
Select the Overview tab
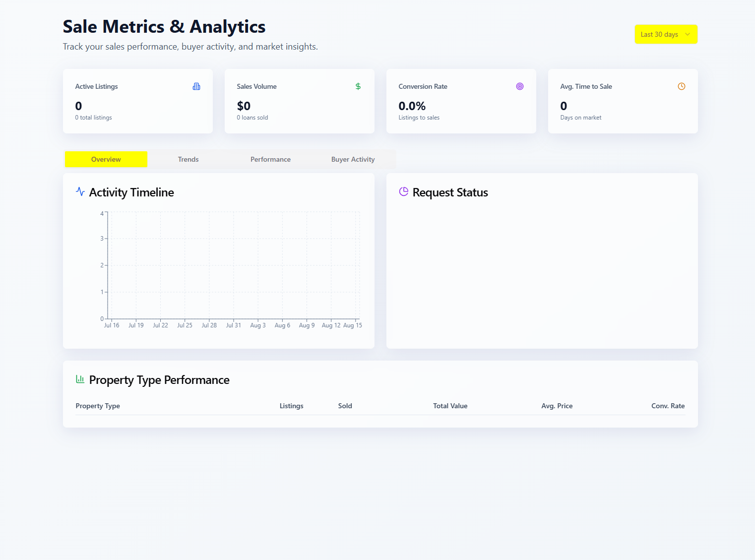coord(106,159)
